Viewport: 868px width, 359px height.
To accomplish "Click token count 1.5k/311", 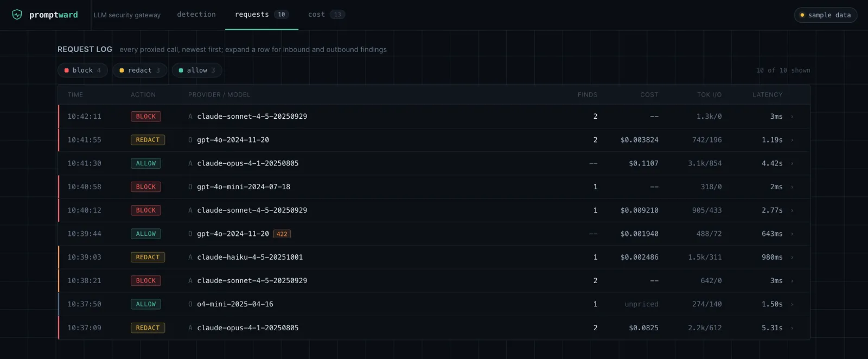I will [705, 258].
